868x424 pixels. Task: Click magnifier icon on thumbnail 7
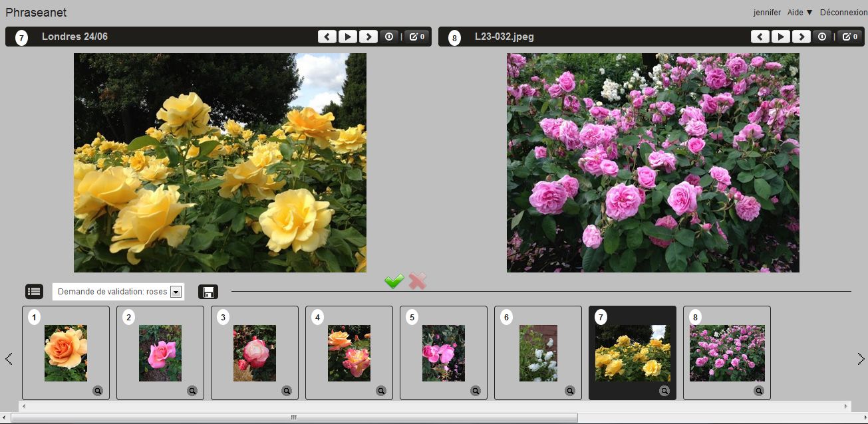[x=664, y=391]
